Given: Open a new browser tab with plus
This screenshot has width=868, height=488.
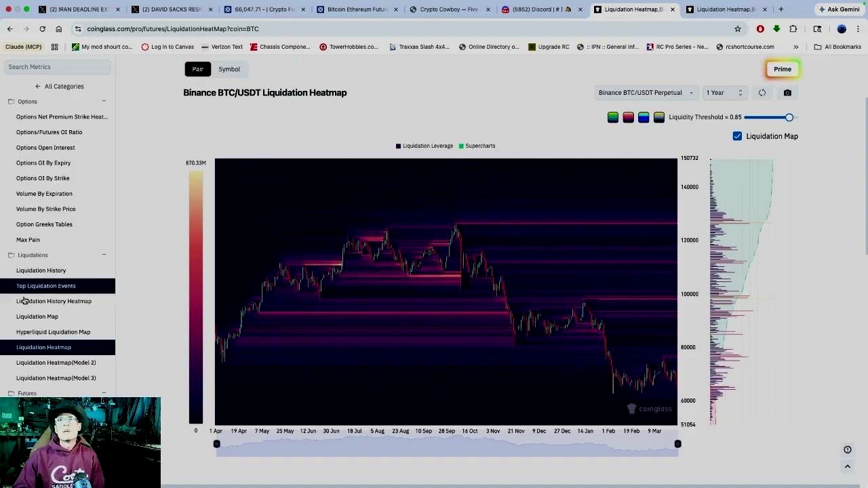Looking at the screenshot, I should (781, 9).
